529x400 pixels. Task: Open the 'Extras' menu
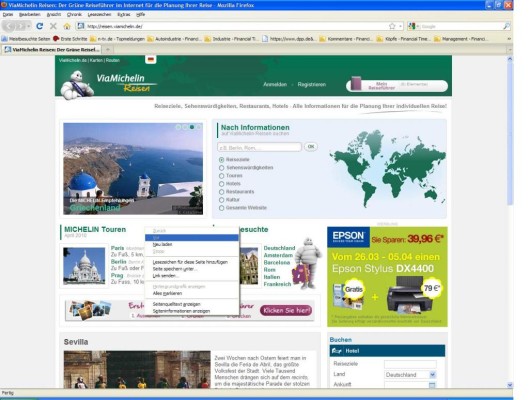[x=124, y=15]
